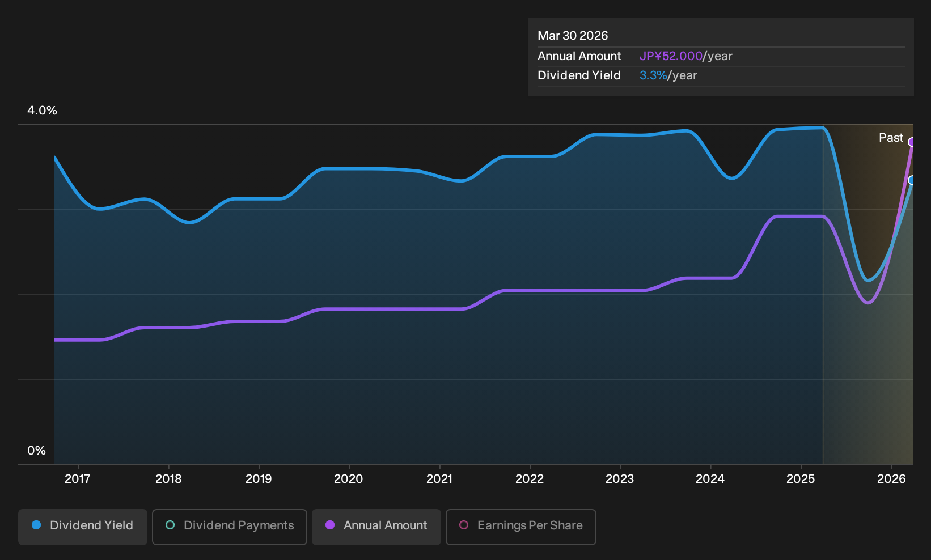931x560 pixels.
Task: Toggle the Annual Amount series
Action: coord(376,527)
